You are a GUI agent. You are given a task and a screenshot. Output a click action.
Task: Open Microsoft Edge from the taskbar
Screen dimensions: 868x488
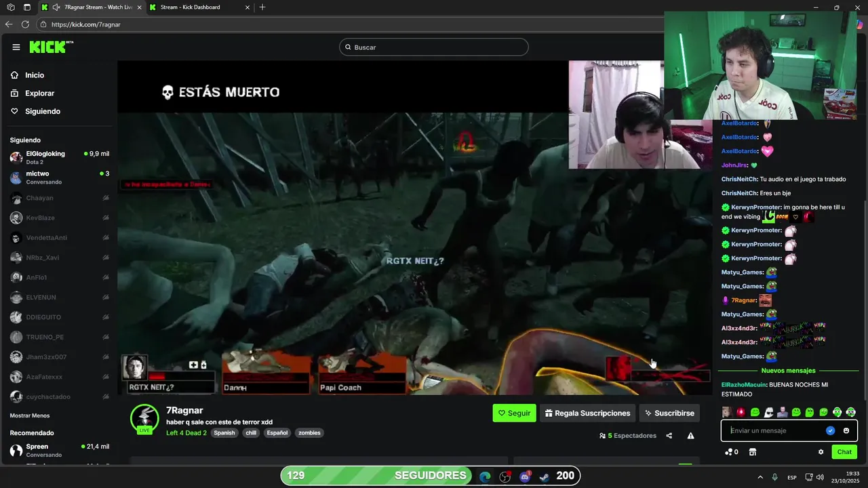pos(485,477)
